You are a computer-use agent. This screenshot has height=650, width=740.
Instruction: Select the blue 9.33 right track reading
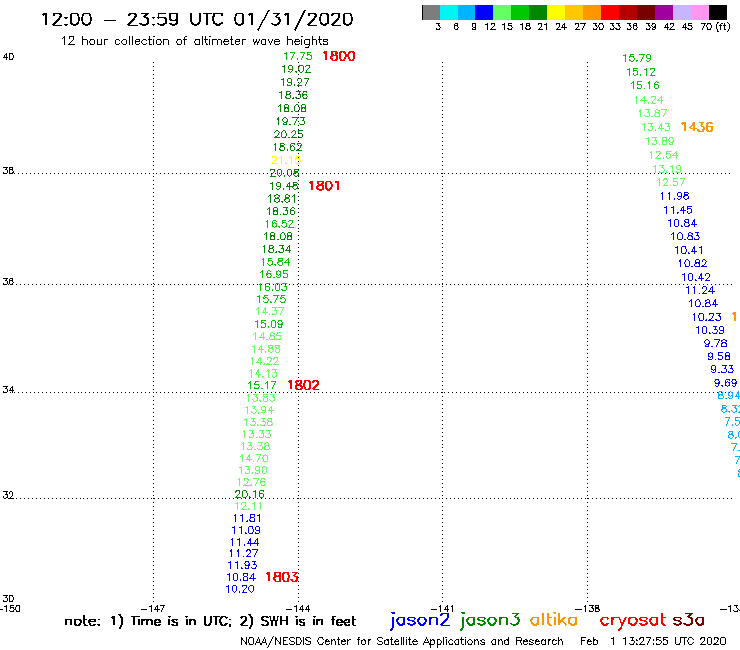[x=722, y=369]
